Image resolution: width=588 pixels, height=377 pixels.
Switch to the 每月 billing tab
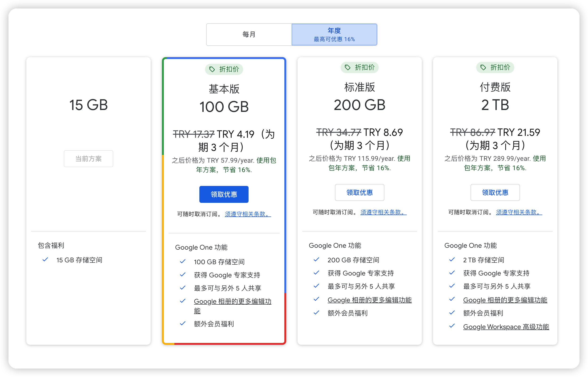[249, 35]
